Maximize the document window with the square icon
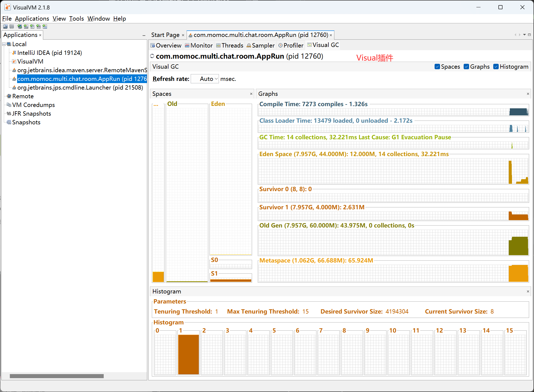The image size is (534, 392). tap(529, 35)
